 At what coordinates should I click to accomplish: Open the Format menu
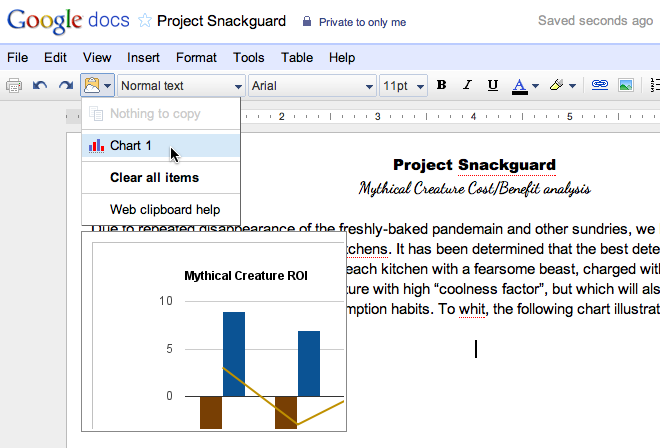196,57
